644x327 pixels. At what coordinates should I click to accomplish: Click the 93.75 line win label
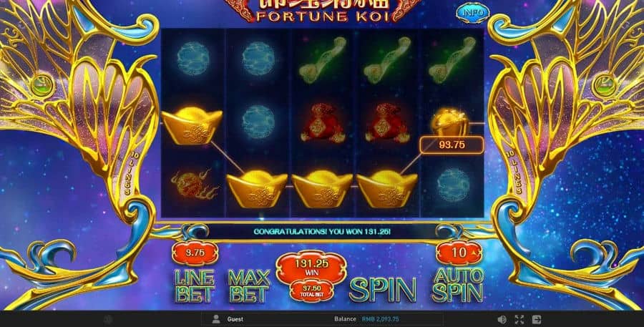coord(452,145)
